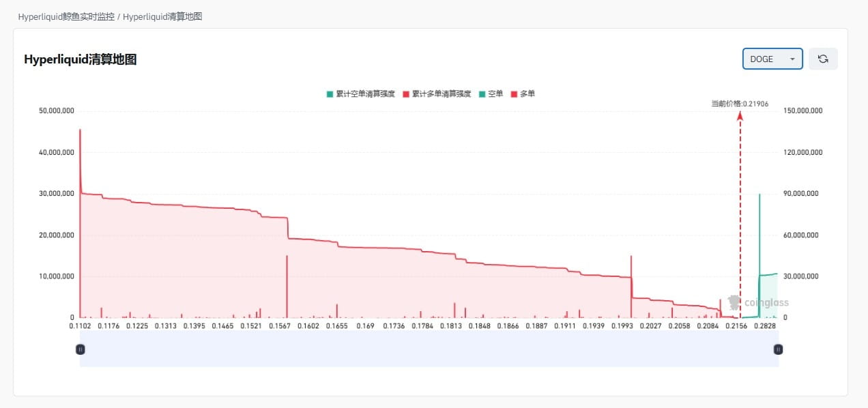Toggle the 空单 legend entry
Viewport: 868px width, 408px height.
tap(490, 94)
